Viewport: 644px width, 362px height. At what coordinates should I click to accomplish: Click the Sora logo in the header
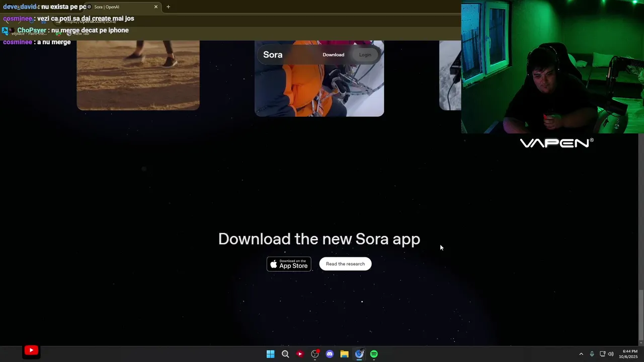pyautogui.click(x=273, y=55)
